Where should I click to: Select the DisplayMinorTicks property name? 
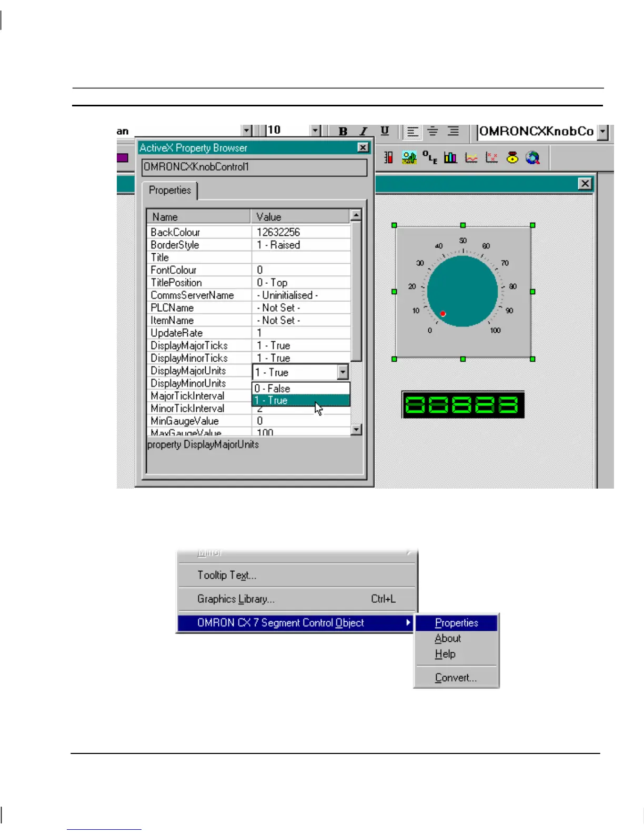point(189,358)
